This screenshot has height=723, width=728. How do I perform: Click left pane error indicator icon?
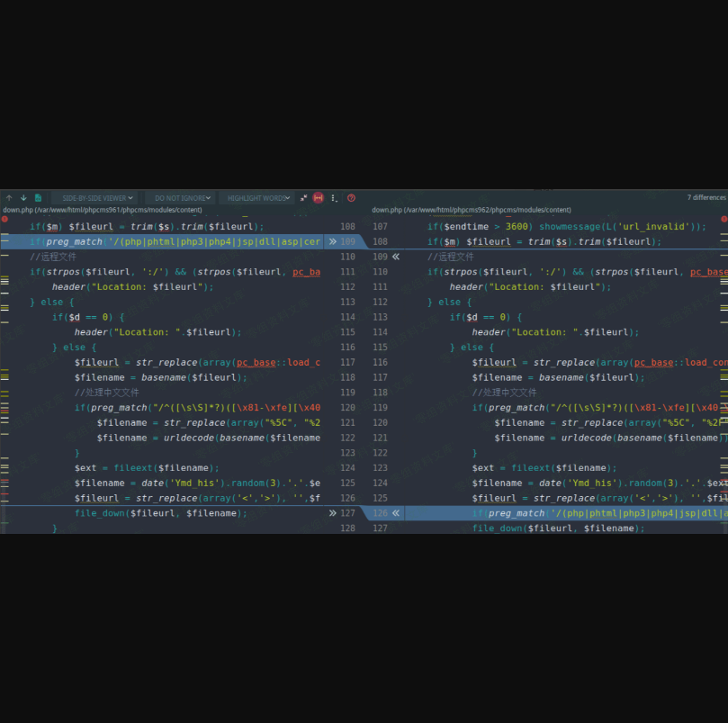[4, 219]
